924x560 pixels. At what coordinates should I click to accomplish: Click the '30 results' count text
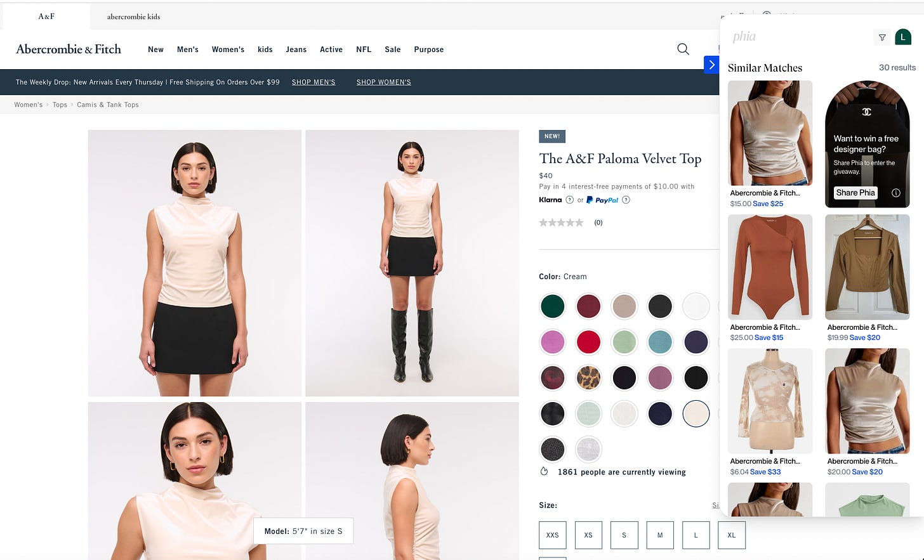point(897,67)
